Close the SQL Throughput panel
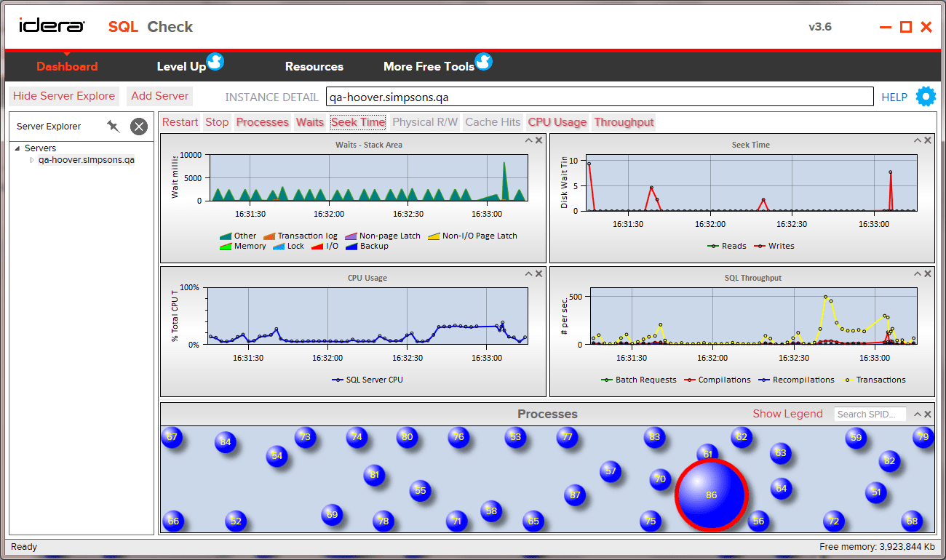This screenshot has height=560, width=946. click(x=928, y=273)
